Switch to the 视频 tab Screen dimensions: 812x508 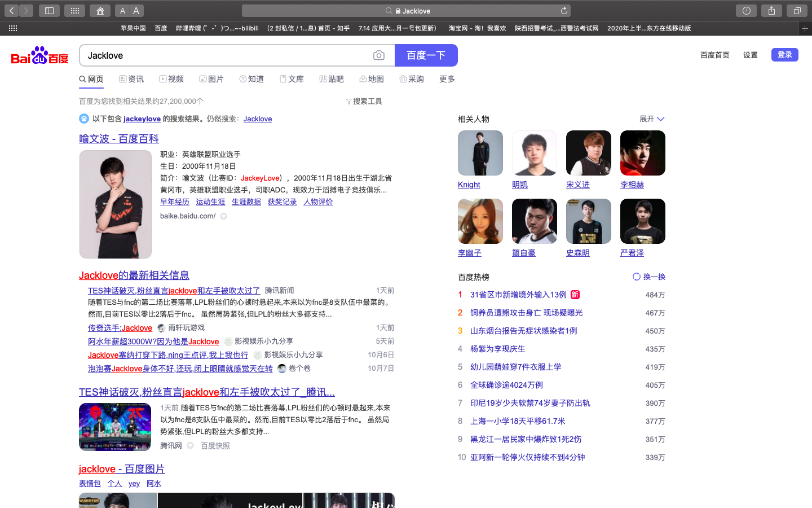171,79
